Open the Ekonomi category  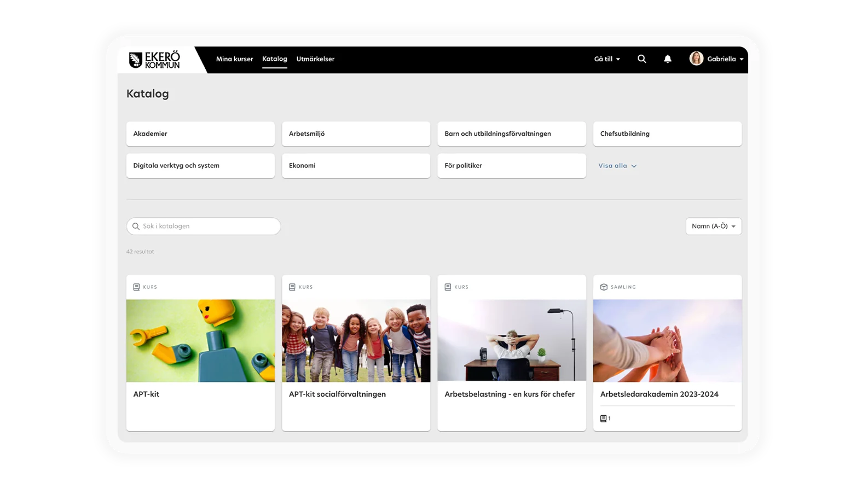[356, 166]
